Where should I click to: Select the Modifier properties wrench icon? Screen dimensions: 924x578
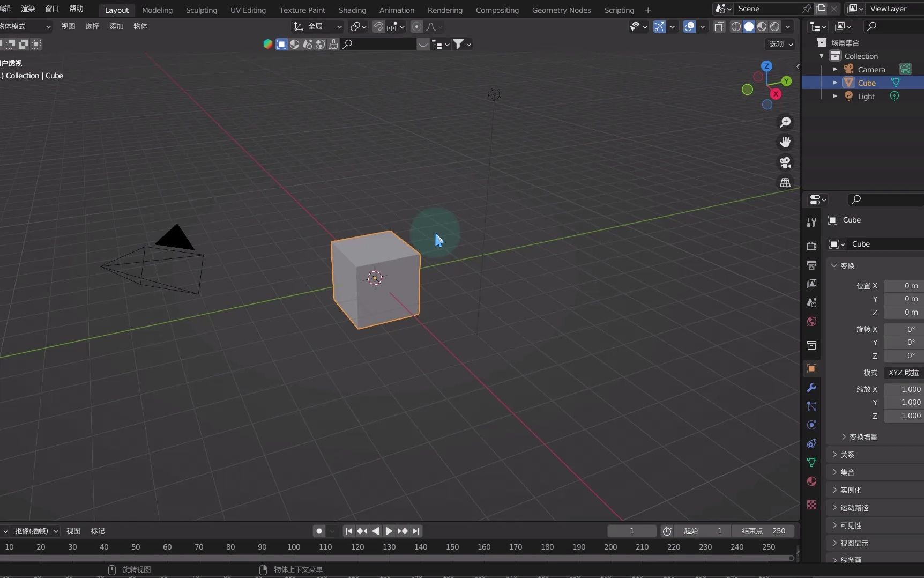click(811, 388)
